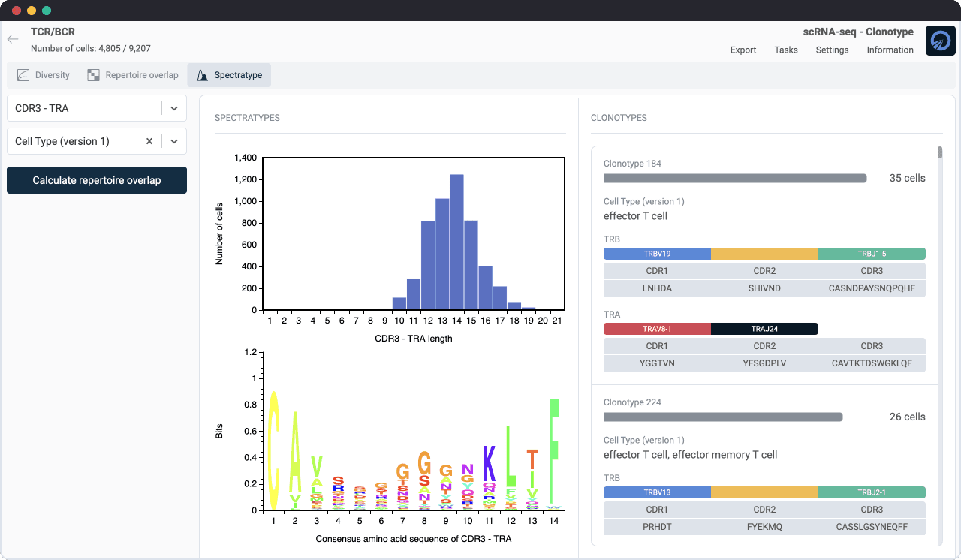Click the app logo icon at top right
Image resolution: width=961 pixels, height=560 pixels.
(940, 41)
